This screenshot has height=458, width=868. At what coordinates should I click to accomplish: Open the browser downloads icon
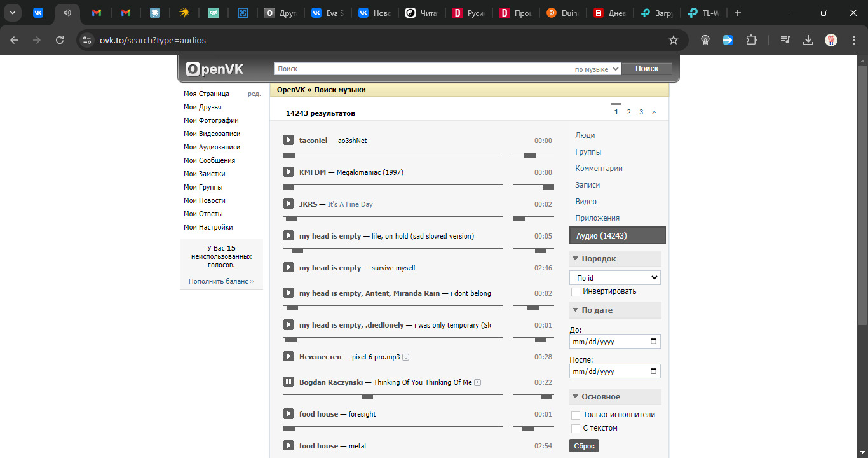808,40
